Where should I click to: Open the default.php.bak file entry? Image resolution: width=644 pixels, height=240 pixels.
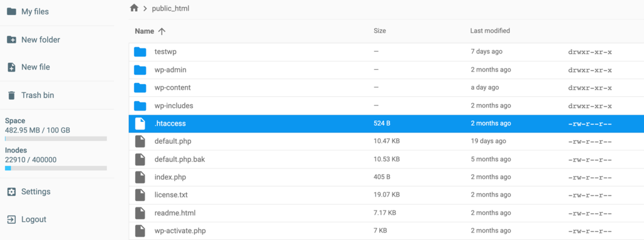point(179,159)
